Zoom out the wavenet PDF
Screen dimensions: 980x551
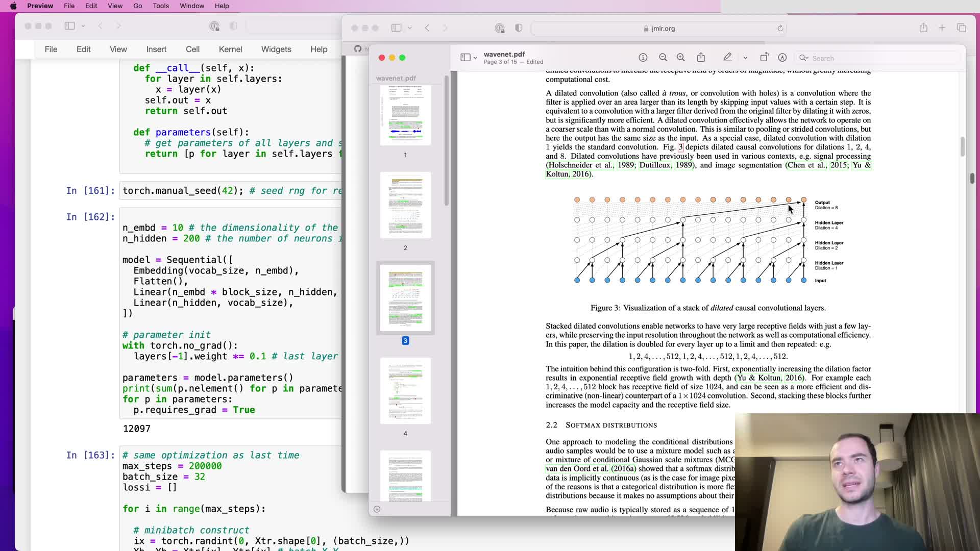pos(663,58)
